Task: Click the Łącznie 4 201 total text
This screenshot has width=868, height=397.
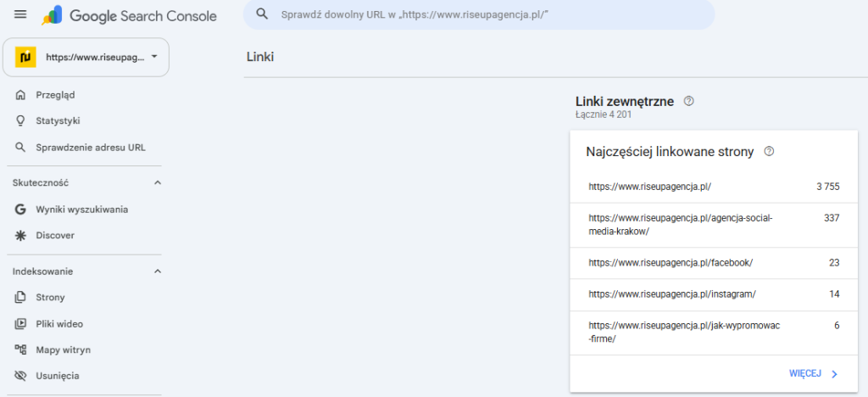Action: 604,115
